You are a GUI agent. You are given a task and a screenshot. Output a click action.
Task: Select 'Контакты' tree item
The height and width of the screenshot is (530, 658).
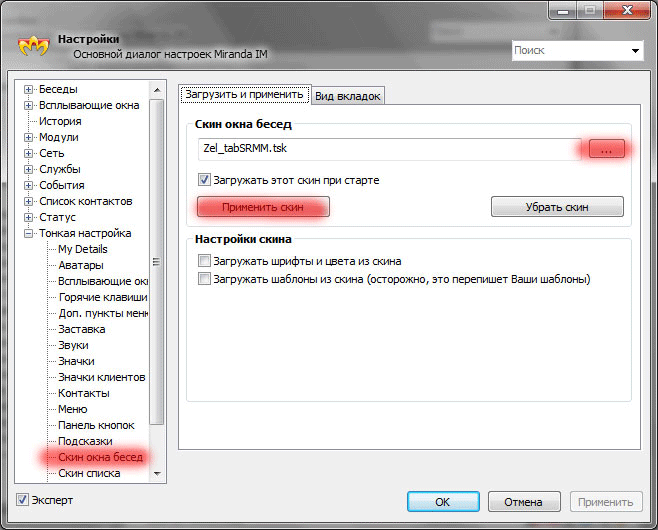84,393
